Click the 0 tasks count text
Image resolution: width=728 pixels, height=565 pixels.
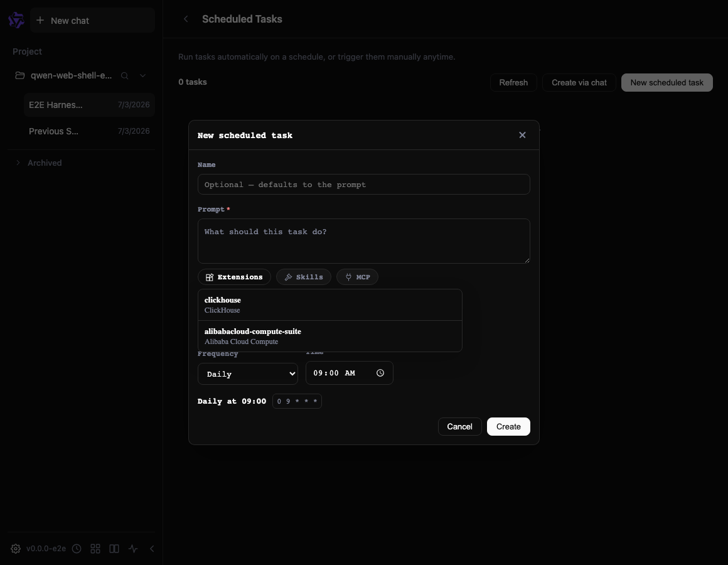(193, 82)
